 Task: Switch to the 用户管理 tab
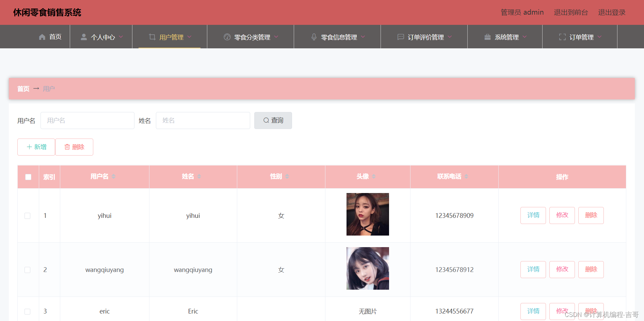(x=171, y=37)
